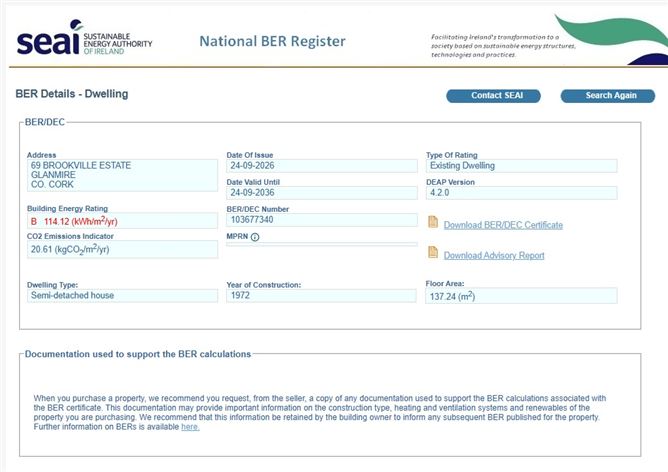The width and height of the screenshot is (668, 472).
Task: Click the National BER Register title
Action: click(272, 41)
